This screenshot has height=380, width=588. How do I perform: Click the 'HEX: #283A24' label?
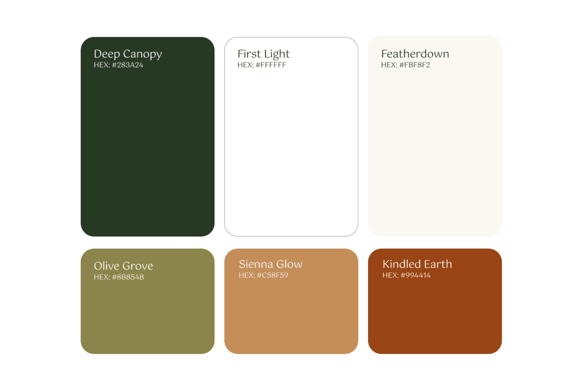118,65
